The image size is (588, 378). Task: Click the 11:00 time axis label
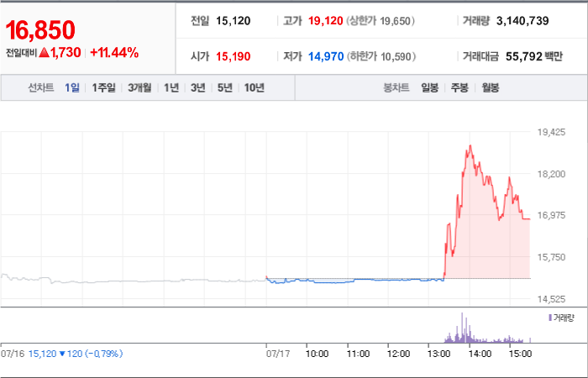point(359,354)
